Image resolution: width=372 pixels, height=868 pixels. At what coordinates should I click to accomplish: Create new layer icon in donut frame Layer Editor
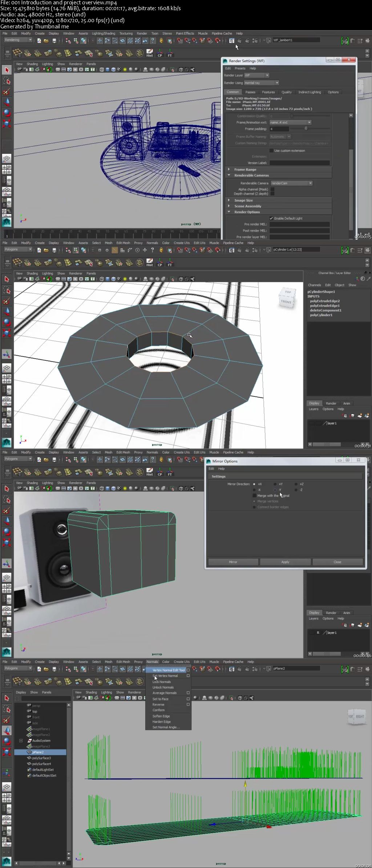coord(360,415)
